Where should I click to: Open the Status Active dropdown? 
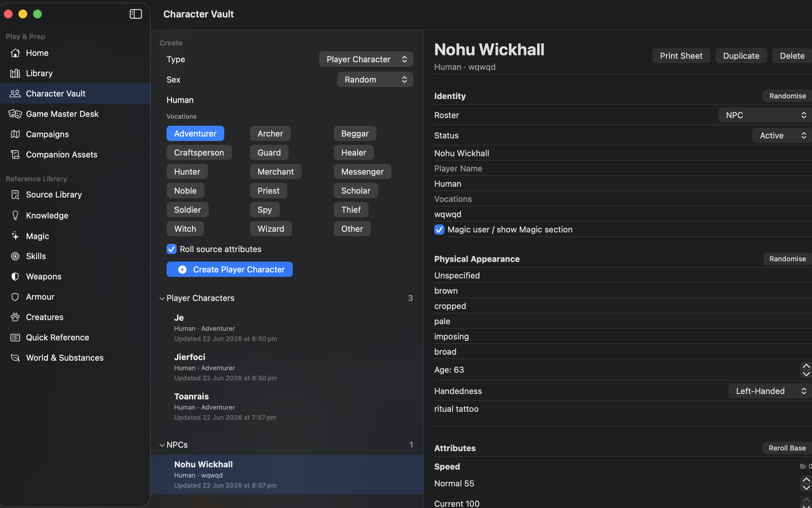[782, 135]
